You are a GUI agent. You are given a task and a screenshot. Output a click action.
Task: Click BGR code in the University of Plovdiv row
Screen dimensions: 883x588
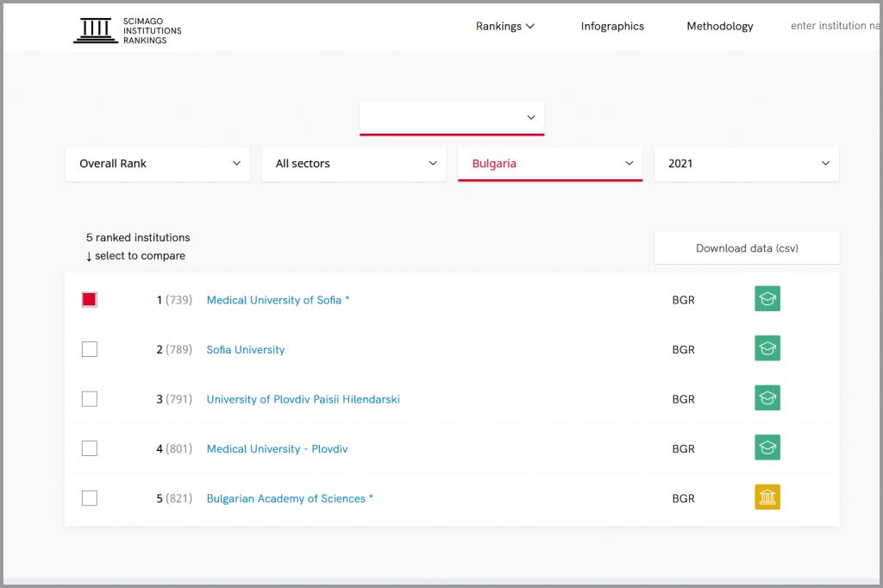683,399
